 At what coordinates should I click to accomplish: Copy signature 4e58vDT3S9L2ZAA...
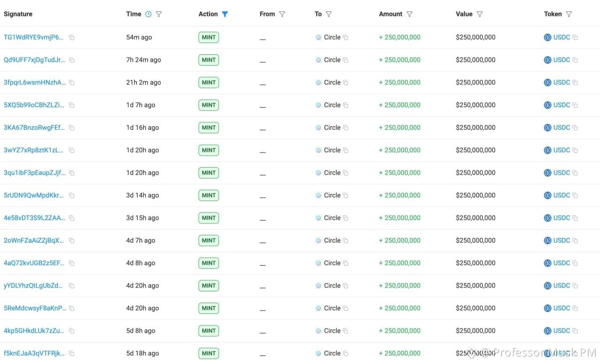(72, 218)
